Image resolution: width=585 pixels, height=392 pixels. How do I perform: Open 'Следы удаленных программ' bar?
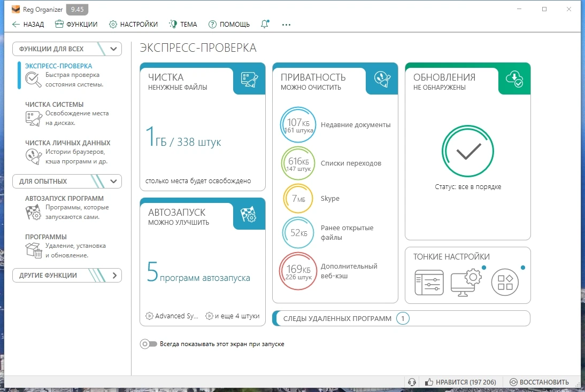tap(401, 319)
